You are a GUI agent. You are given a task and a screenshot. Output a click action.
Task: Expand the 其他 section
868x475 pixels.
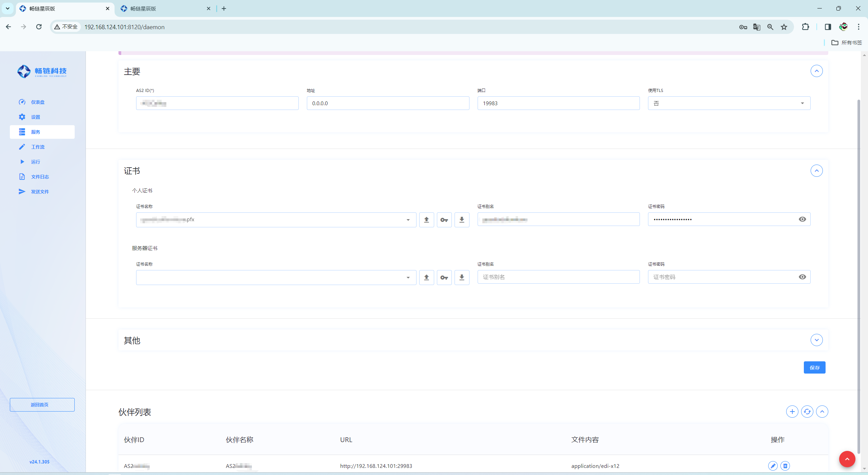(816, 340)
